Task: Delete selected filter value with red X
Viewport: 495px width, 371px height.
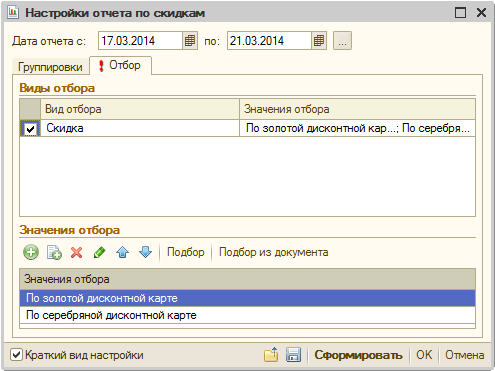Action: (76, 252)
